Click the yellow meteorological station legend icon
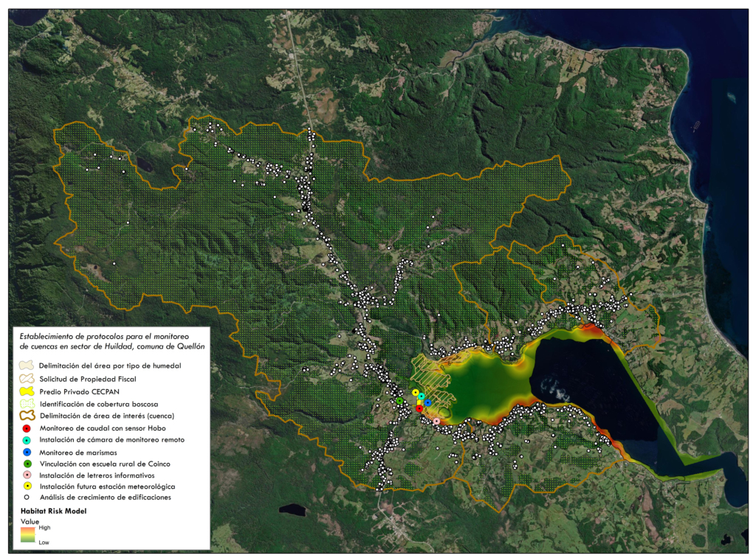756x559 pixels. (x=27, y=486)
